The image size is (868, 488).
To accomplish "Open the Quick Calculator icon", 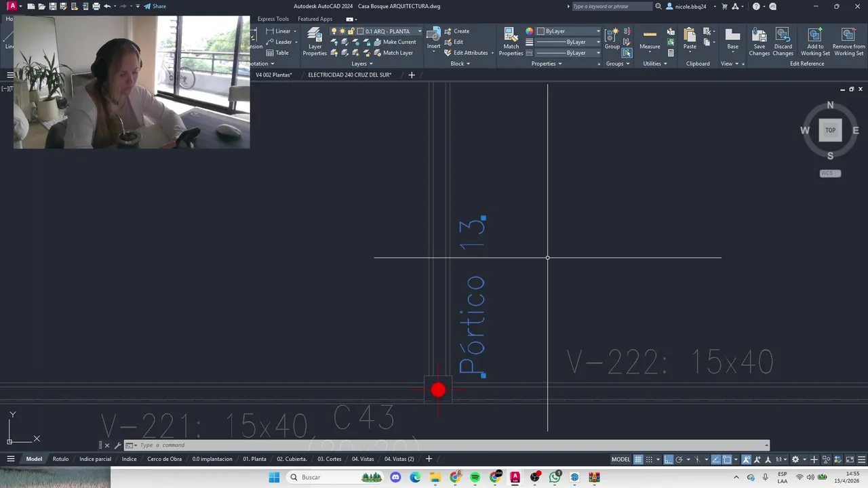I will tap(671, 53).
